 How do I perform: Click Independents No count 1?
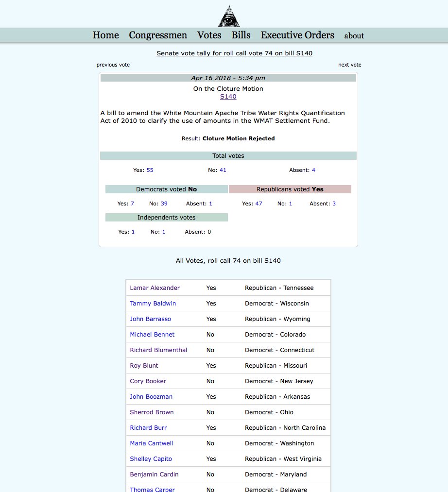164,232
